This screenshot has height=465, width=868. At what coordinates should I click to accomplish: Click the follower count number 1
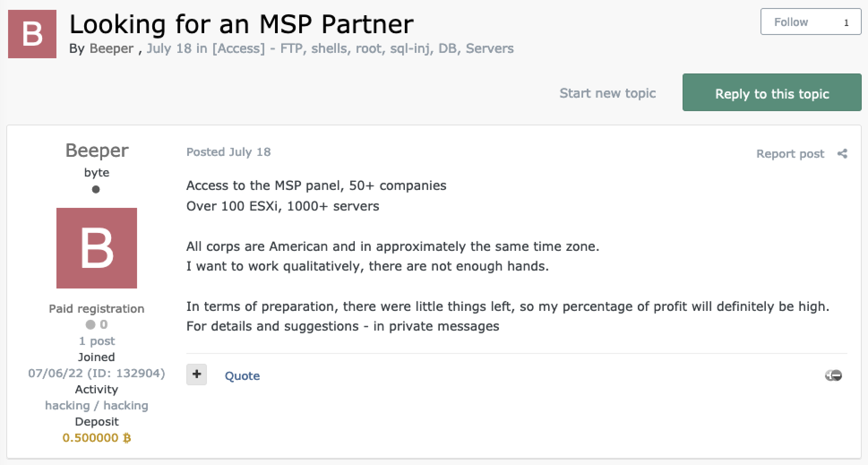coord(846,23)
